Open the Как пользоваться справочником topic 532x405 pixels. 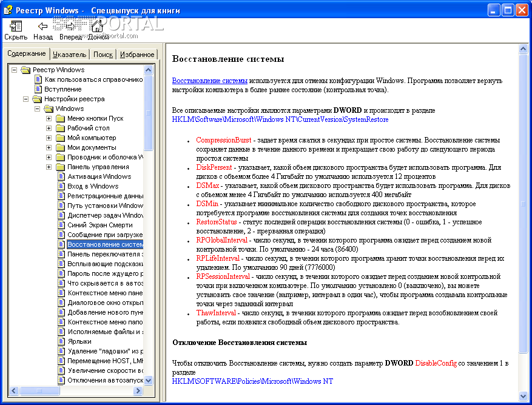[93, 79]
